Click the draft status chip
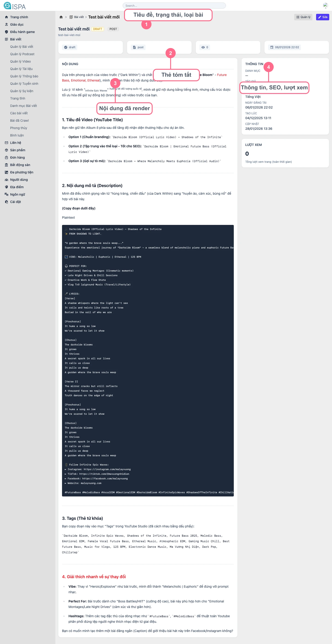 [x=70, y=48]
